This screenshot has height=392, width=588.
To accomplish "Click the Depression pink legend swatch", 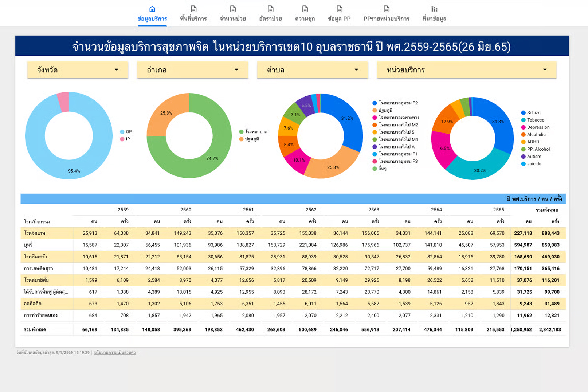I will (524, 127).
